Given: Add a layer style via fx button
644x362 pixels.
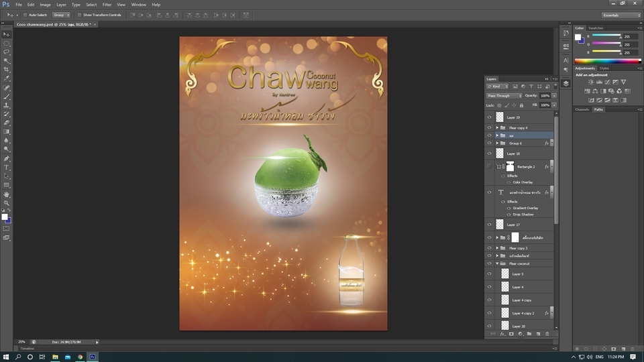Looking at the screenshot, I should [502, 334].
